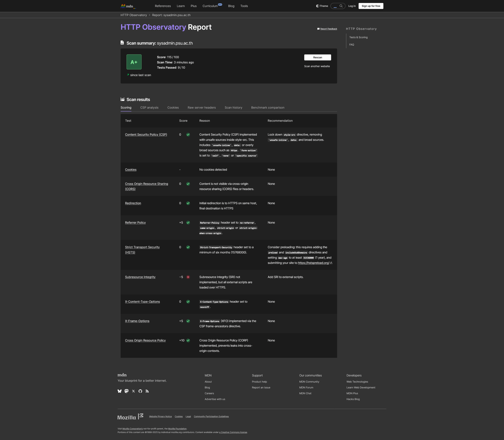Click green check icon in Redirection row
This screenshot has width=504, height=440.
188,203
